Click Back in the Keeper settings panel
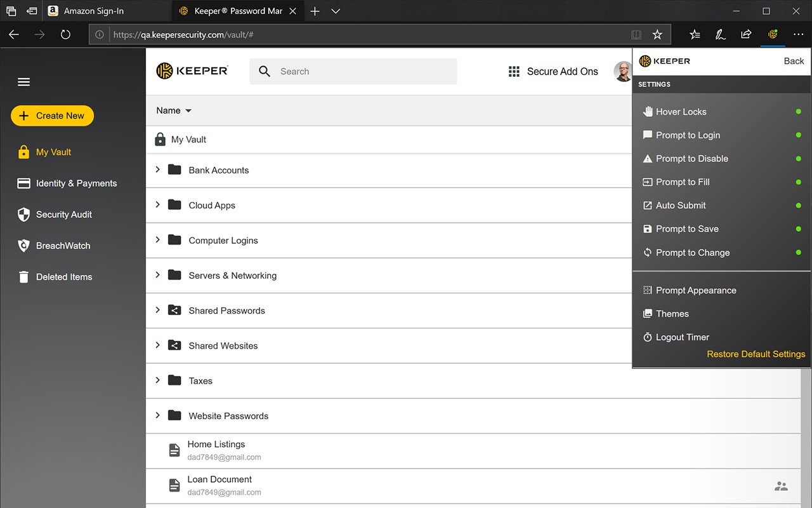The height and width of the screenshot is (508, 812). [x=794, y=61]
